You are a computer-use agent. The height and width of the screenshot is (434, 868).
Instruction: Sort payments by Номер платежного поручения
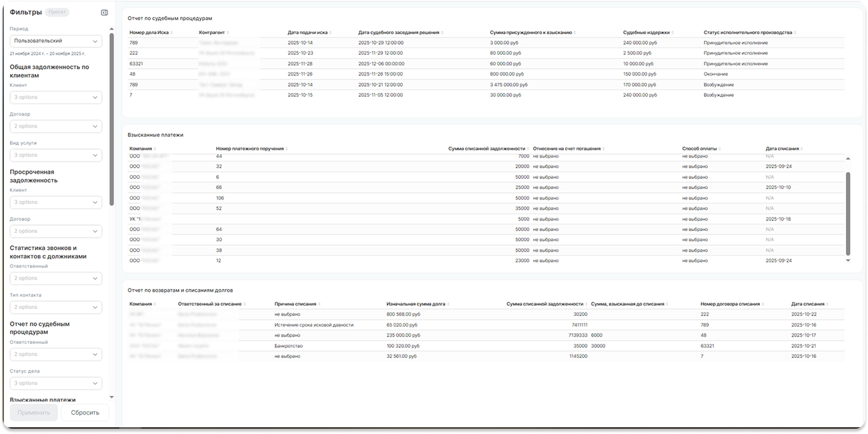(287, 149)
